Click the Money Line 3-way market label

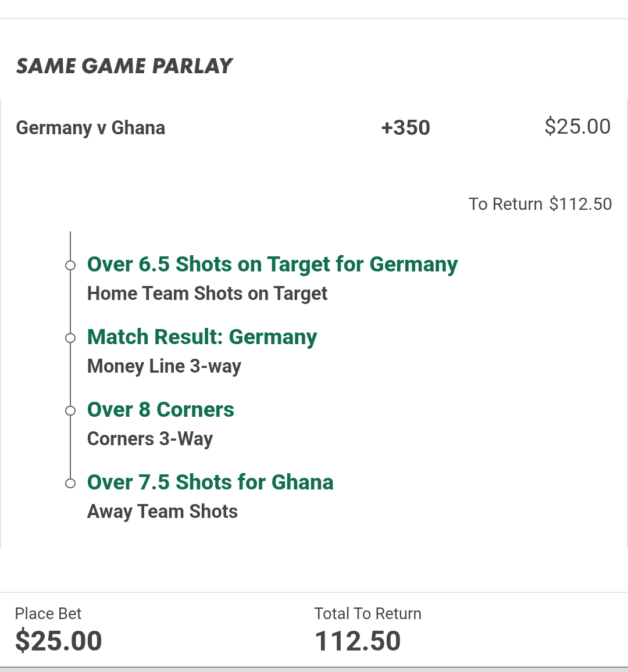tap(164, 366)
